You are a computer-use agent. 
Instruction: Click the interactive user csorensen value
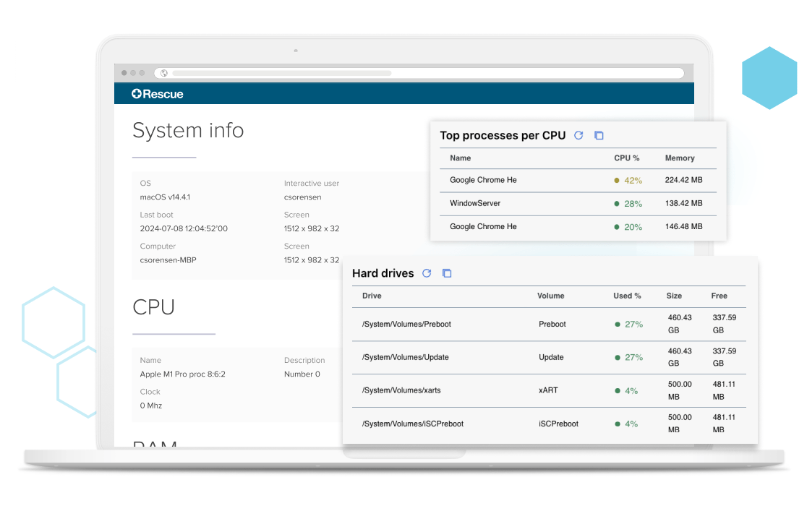click(303, 197)
